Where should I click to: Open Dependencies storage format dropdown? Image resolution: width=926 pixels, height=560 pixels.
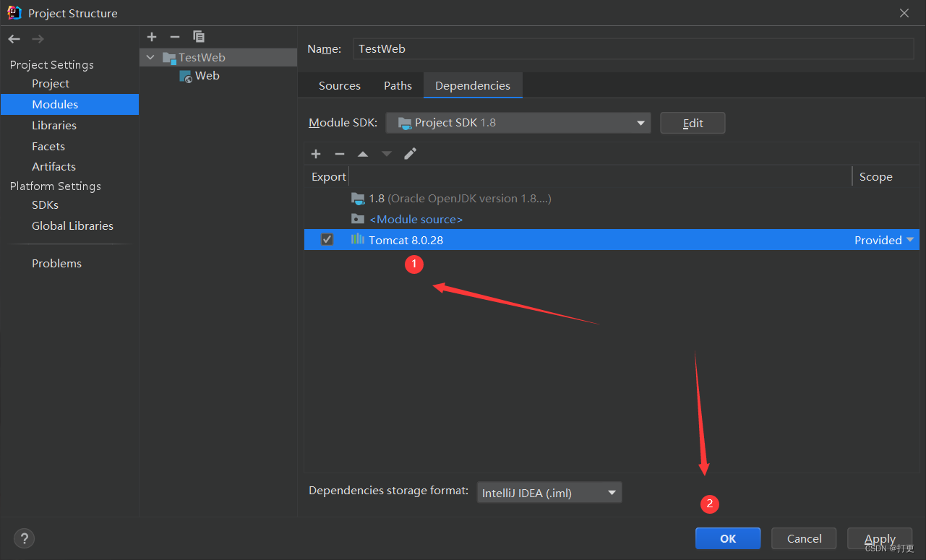(549, 493)
